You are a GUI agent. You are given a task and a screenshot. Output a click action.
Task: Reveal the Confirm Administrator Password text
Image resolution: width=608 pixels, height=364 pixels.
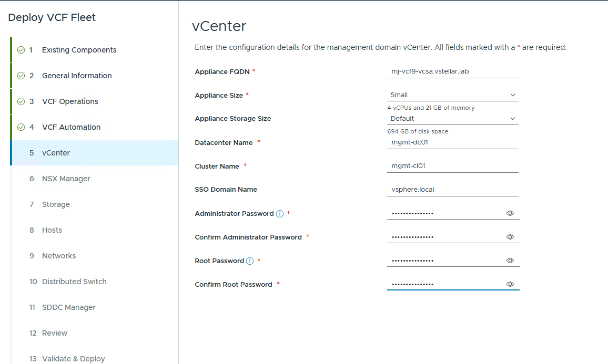point(510,237)
